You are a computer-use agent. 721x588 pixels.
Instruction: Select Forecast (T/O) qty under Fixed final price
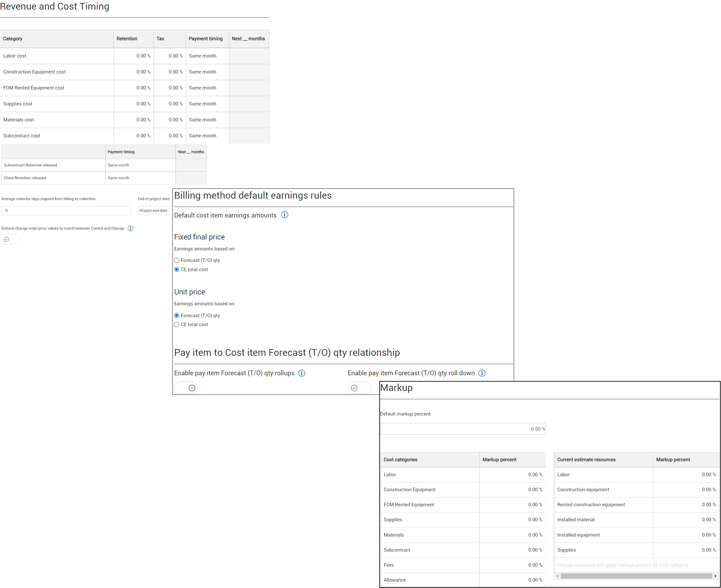coord(177,260)
